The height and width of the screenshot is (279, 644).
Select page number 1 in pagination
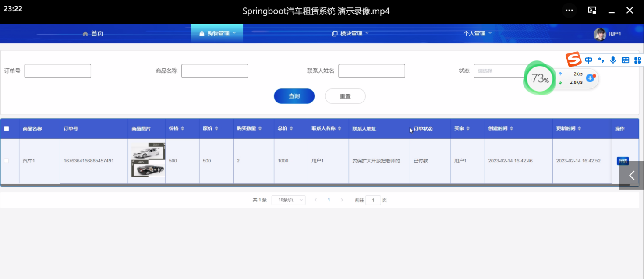pyautogui.click(x=329, y=200)
